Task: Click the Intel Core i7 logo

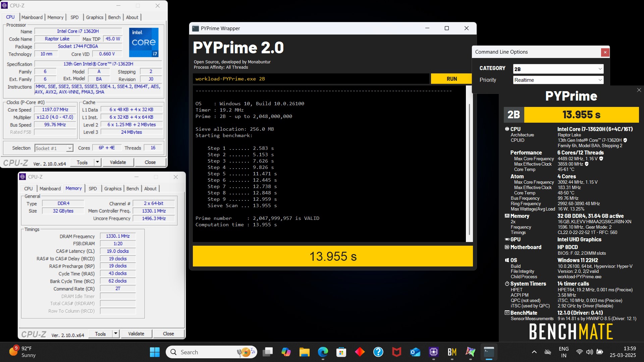Action: (x=144, y=42)
